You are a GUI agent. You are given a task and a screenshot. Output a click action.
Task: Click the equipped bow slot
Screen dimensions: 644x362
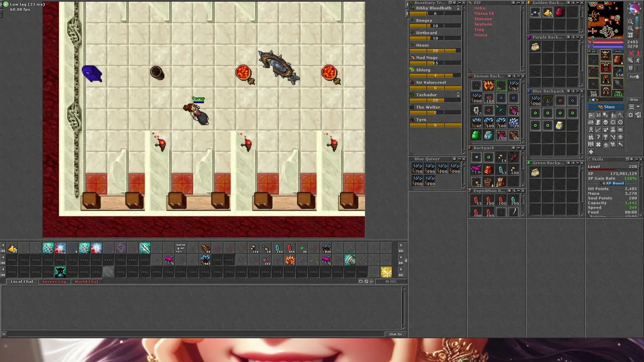pyautogui.click(x=593, y=70)
